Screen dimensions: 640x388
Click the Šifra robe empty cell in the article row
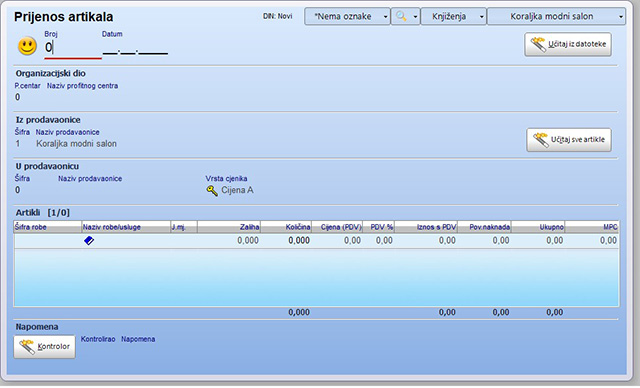pyautogui.click(x=48, y=241)
